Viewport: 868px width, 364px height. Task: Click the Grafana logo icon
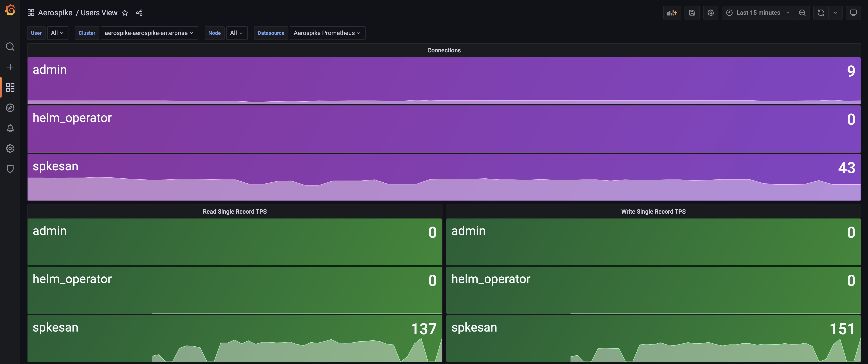(10, 10)
